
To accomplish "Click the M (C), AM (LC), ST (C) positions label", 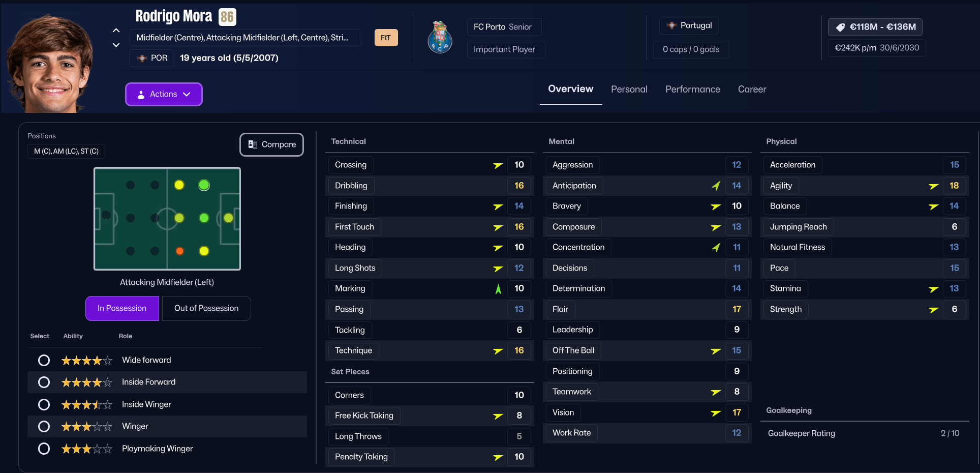I will tap(66, 151).
